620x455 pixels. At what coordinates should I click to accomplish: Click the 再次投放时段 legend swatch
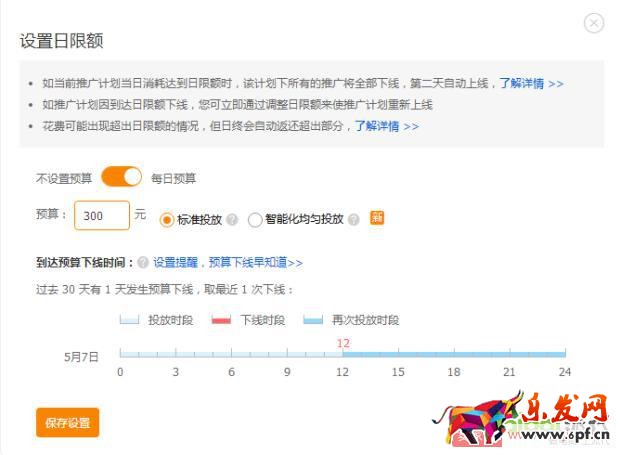pos(313,320)
